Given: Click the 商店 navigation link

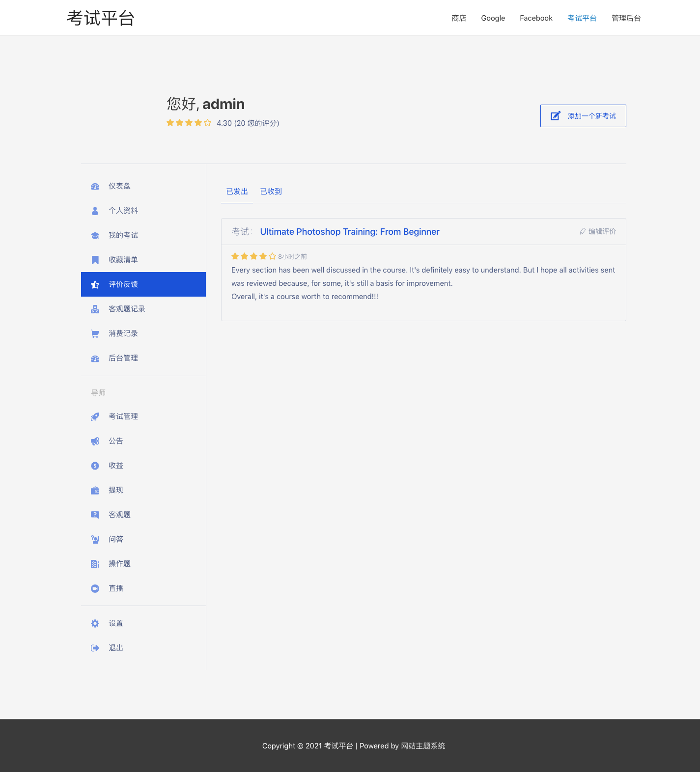Looking at the screenshot, I should click(x=459, y=18).
